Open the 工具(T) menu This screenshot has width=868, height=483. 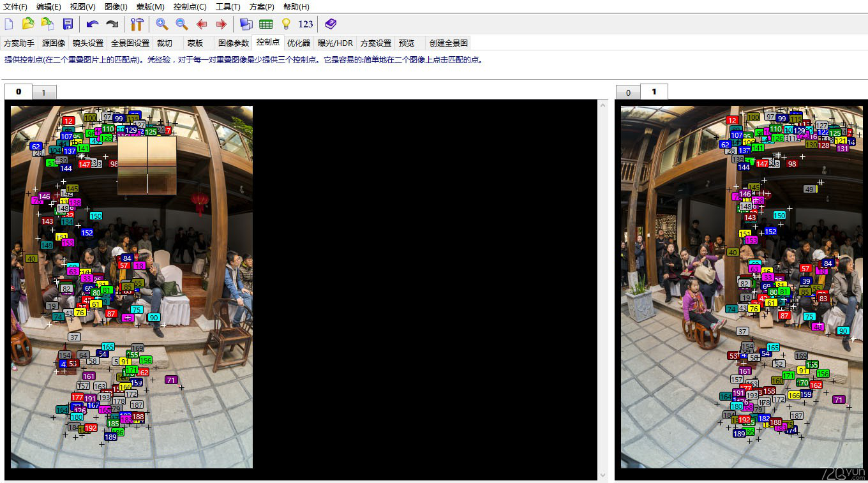(228, 6)
